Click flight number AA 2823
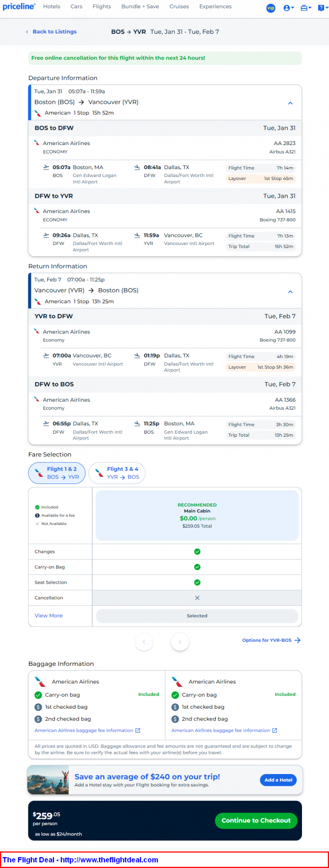Viewport: 329px width, 868px height. (285, 143)
